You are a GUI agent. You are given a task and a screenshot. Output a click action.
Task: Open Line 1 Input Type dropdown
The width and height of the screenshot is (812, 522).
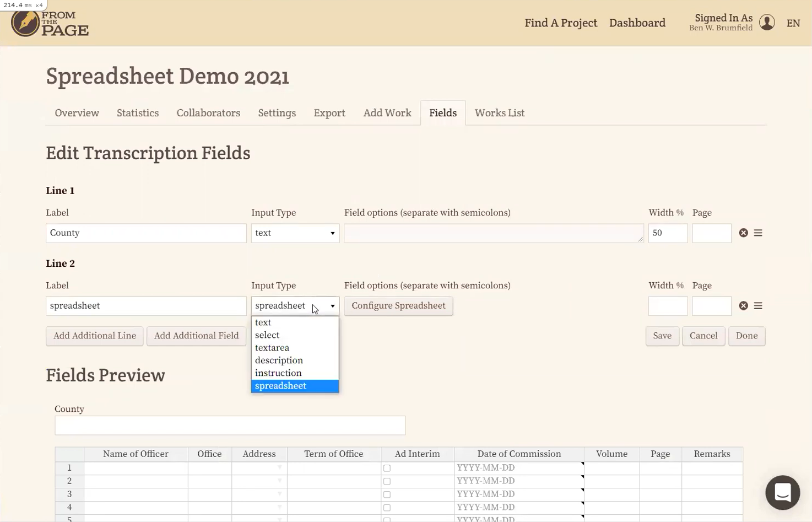tap(295, 233)
